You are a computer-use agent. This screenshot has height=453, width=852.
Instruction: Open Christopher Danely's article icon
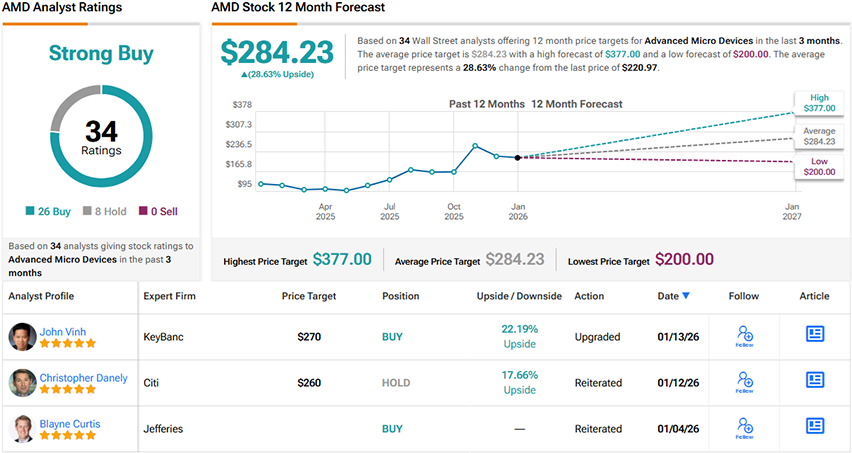(x=815, y=380)
